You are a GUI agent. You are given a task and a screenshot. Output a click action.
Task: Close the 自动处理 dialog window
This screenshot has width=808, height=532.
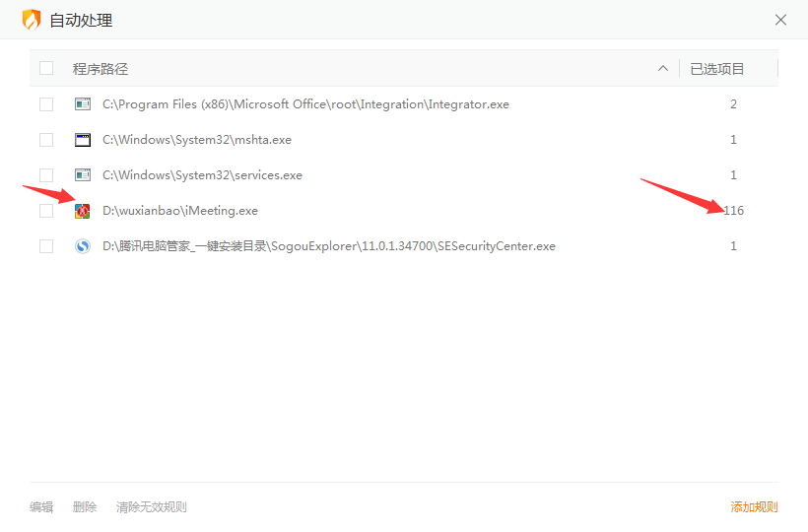coord(780,20)
